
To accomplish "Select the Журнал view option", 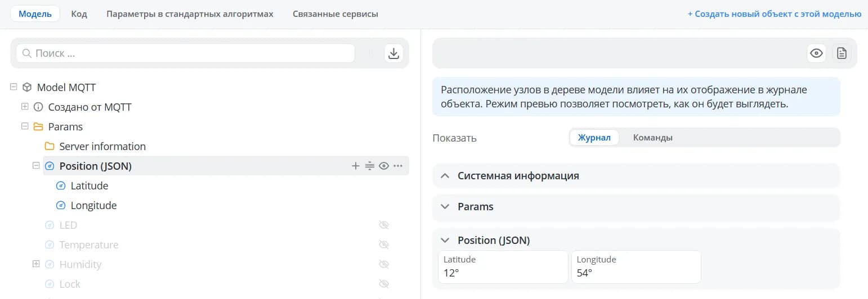I will (x=594, y=138).
